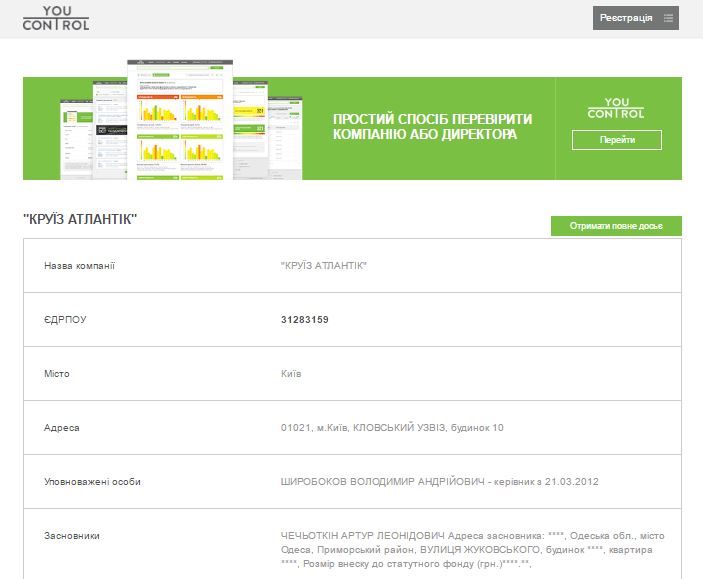Select the company name value in table
The width and height of the screenshot is (703, 579).
click(x=324, y=266)
